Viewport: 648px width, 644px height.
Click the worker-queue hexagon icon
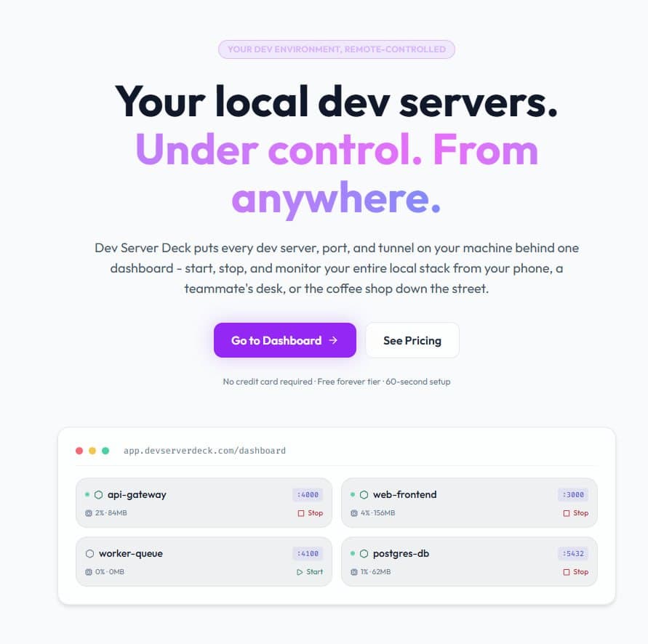point(89,554)
